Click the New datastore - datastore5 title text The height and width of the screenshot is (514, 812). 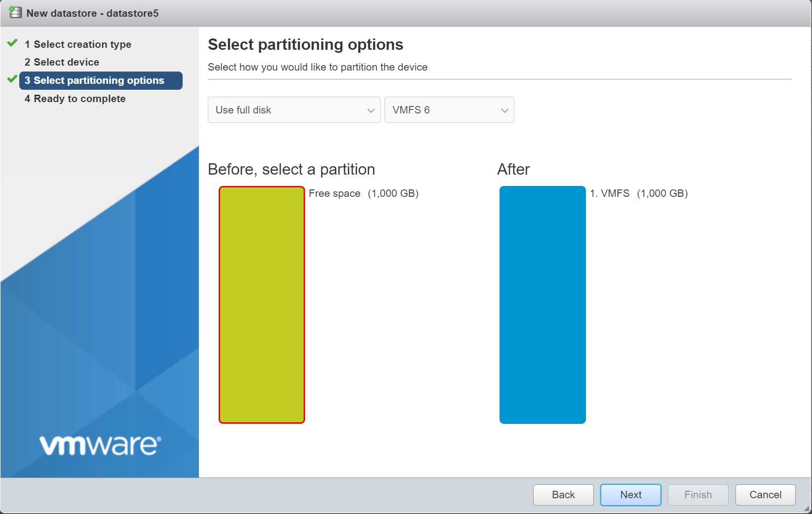92,13
